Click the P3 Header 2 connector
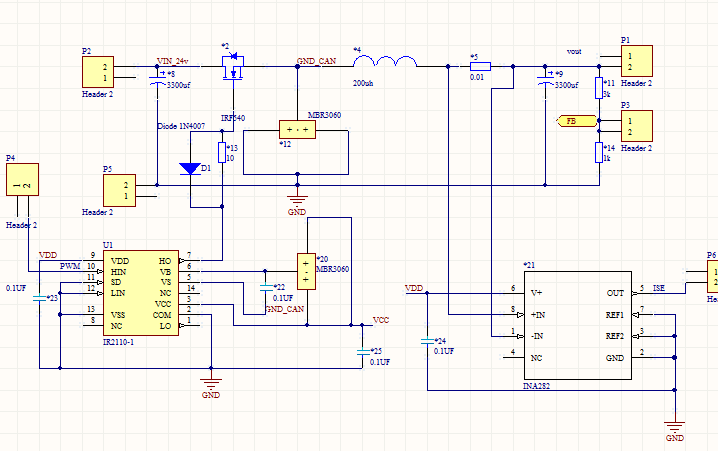718x451 pixels. tap(636, 126)
